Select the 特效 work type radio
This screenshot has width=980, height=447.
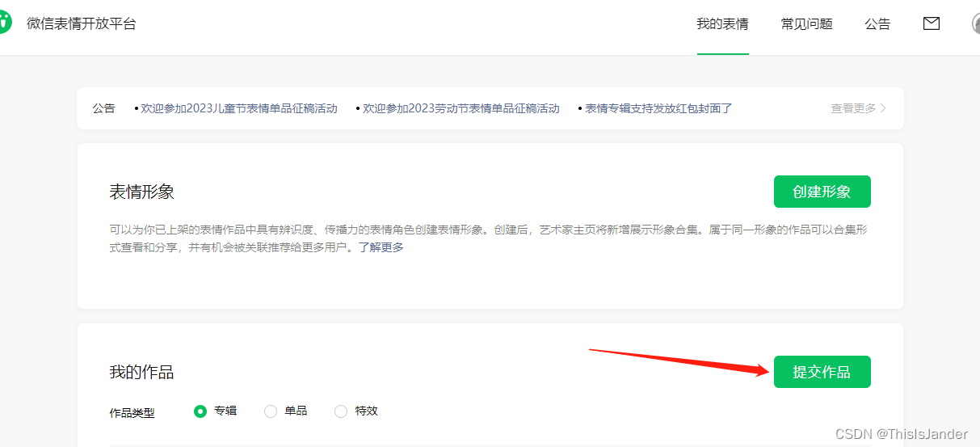click(341, 411)
